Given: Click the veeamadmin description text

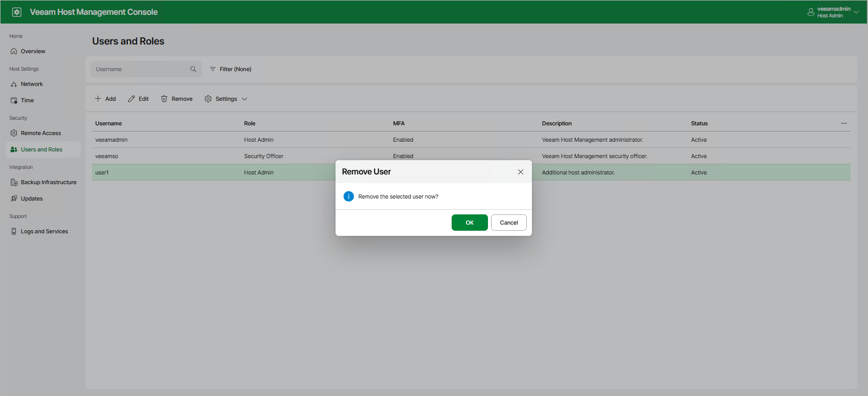Looking at the screenshot, I should pyautogui.click(x=593, y=140).
